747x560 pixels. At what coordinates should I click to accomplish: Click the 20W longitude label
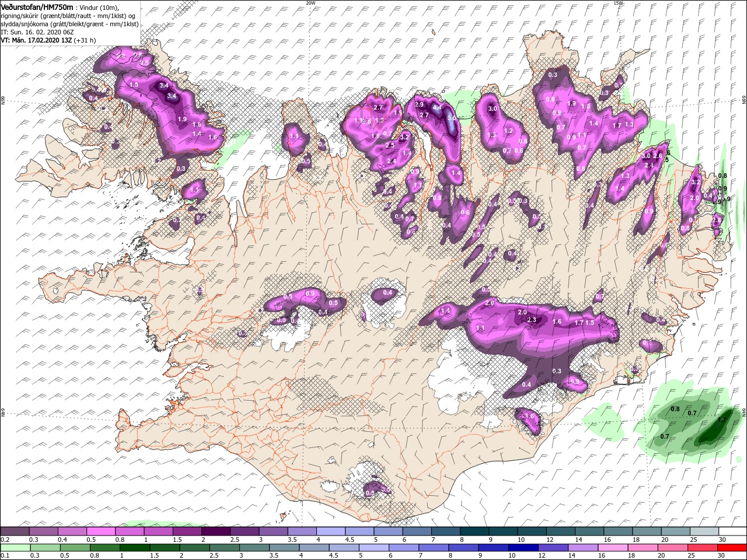point(310,3)
